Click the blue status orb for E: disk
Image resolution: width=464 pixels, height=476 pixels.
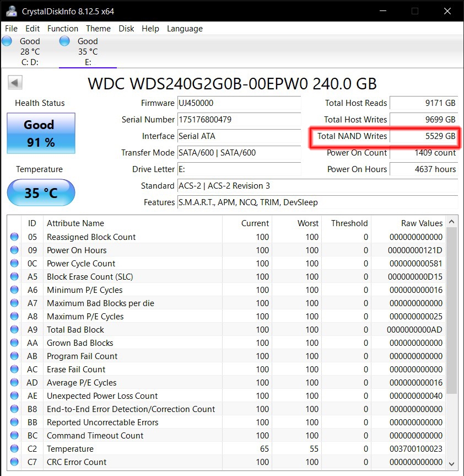pyautogui.click(x=64, y=41)
